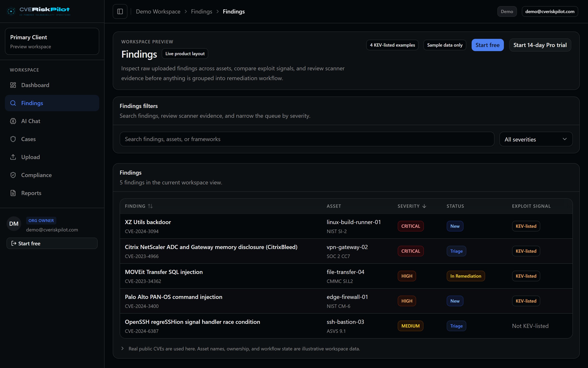The height and width of the screenshot is (368, 588).
Task: Click Triage status on Citrix row
Action: click(456, 251)
